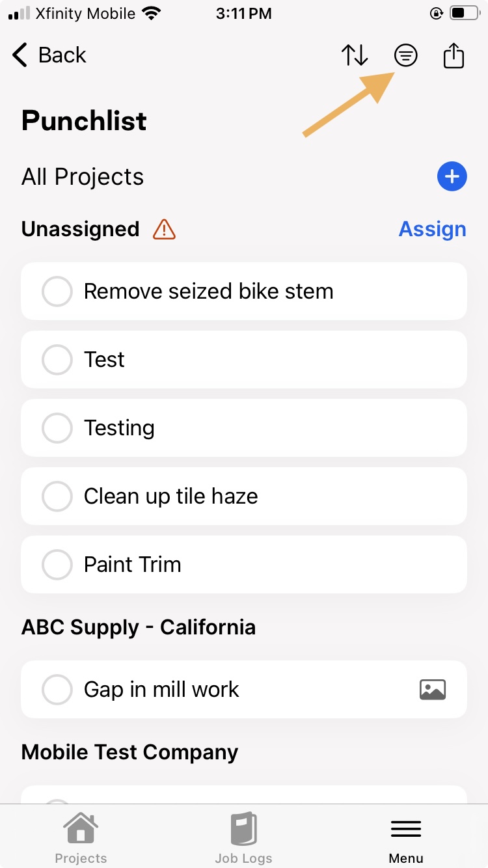The height and width of the screenshot is (868, 488).
Task: Check off Remove seized bike stem
Action: [x=57, y=292]
